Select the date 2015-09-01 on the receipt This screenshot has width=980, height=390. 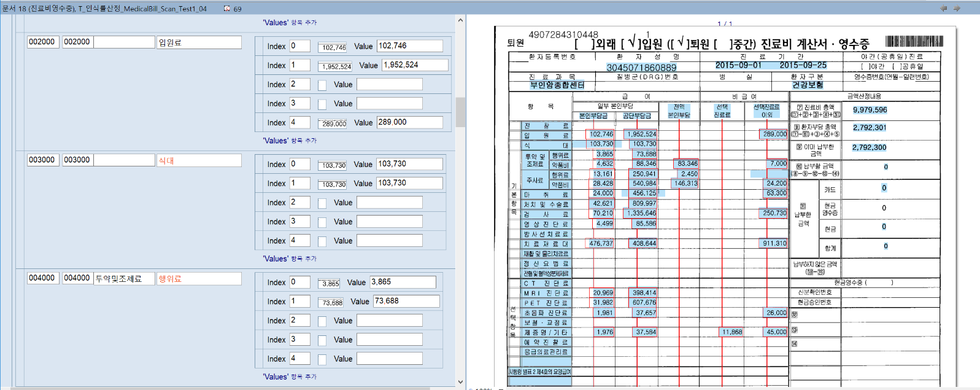pos(738,65)
